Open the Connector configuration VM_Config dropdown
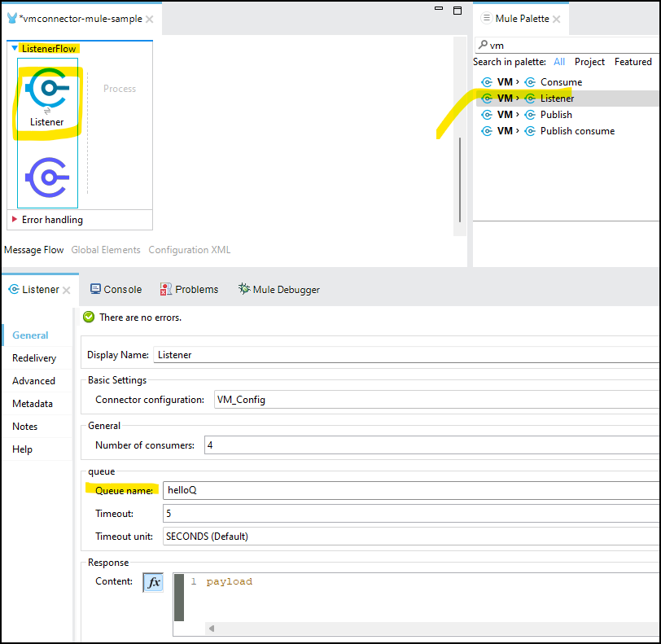661x644 pixels. click(437, 400)
